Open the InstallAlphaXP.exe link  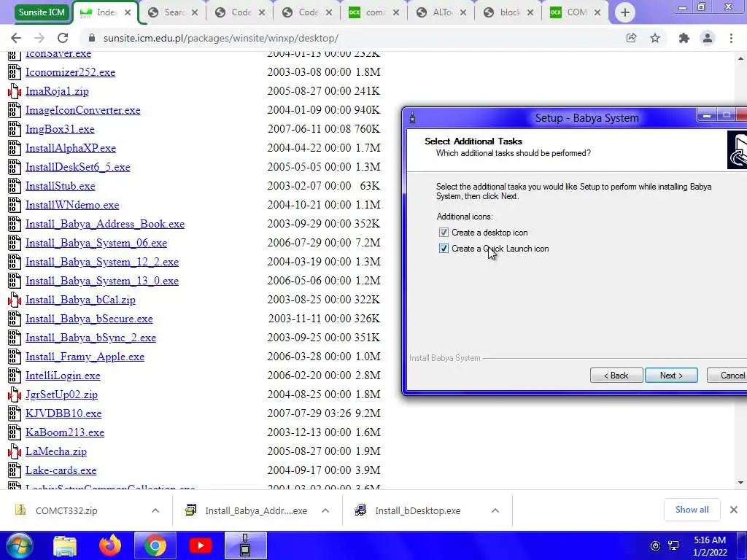(x=71, y=148)
